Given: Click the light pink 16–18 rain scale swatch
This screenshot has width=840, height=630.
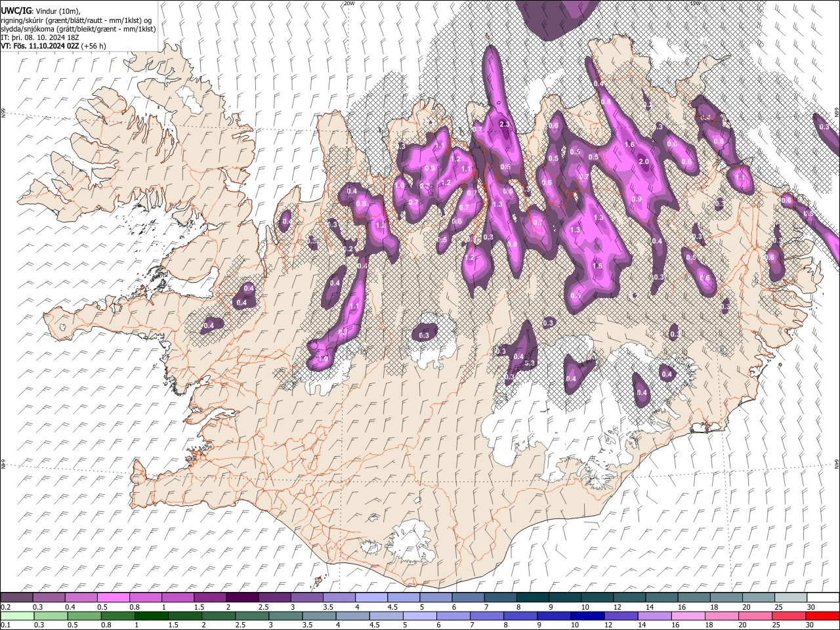Looking at the screenshot, I should (688, 616).
